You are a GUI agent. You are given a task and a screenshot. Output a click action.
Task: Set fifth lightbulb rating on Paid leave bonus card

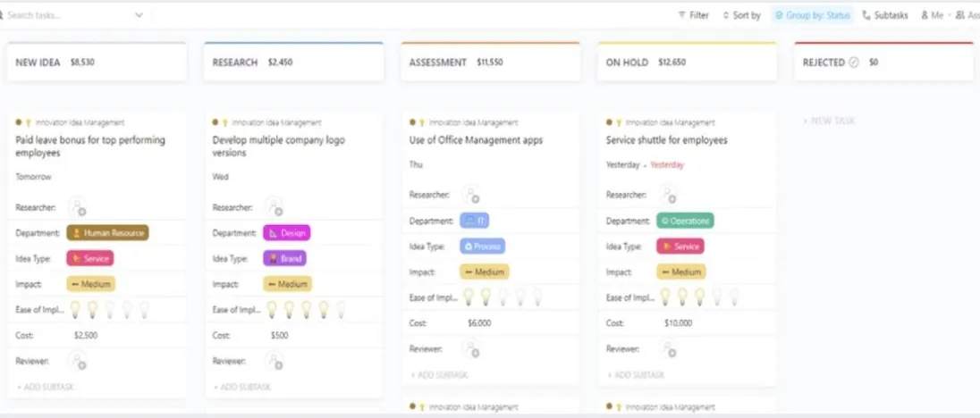pyautogui.click(x=144, y=309)
